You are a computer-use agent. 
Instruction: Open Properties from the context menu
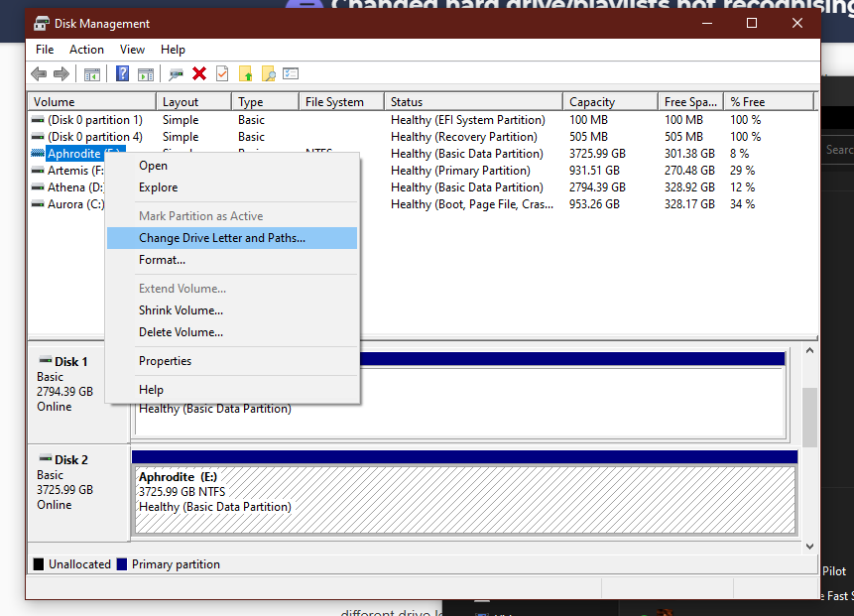coord(232,361)
